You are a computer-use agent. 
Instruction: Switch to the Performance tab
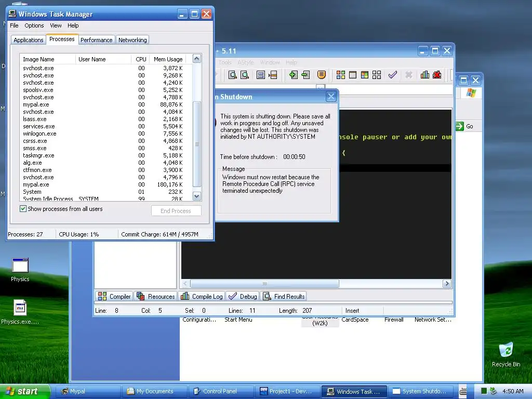click(x=96, y=40)
